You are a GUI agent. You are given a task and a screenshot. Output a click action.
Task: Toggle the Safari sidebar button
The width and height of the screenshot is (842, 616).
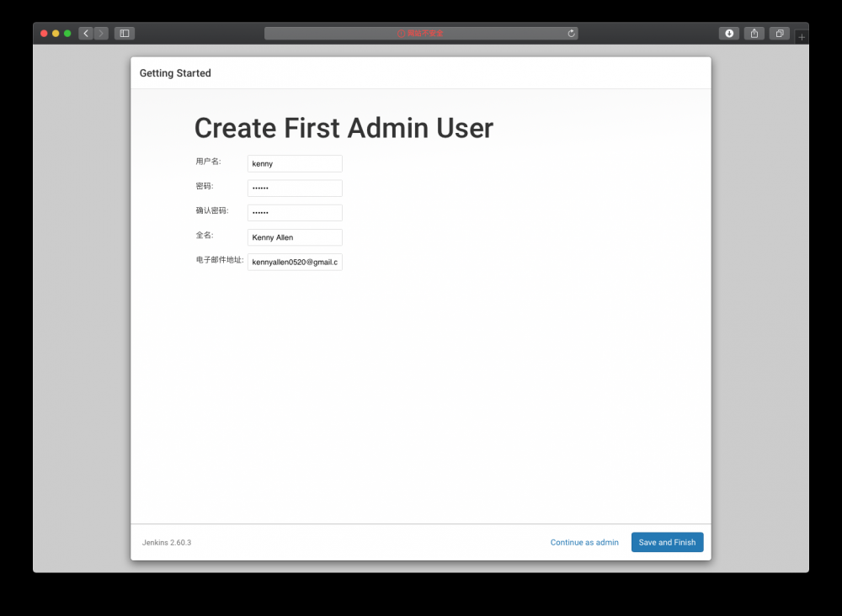[125, 34]
